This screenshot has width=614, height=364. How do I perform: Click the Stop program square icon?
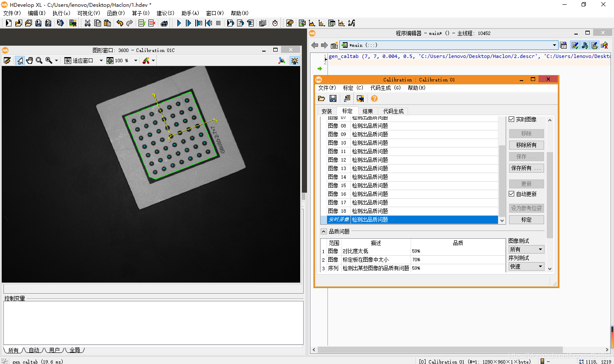click(218, 23)
